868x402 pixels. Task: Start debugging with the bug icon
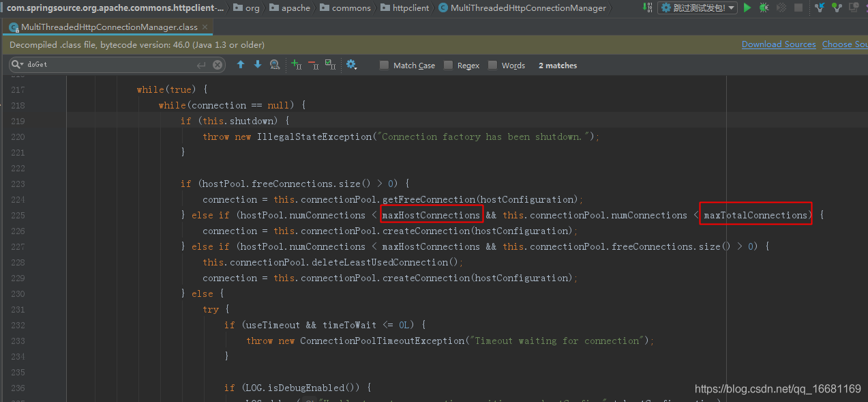(764, 8)
